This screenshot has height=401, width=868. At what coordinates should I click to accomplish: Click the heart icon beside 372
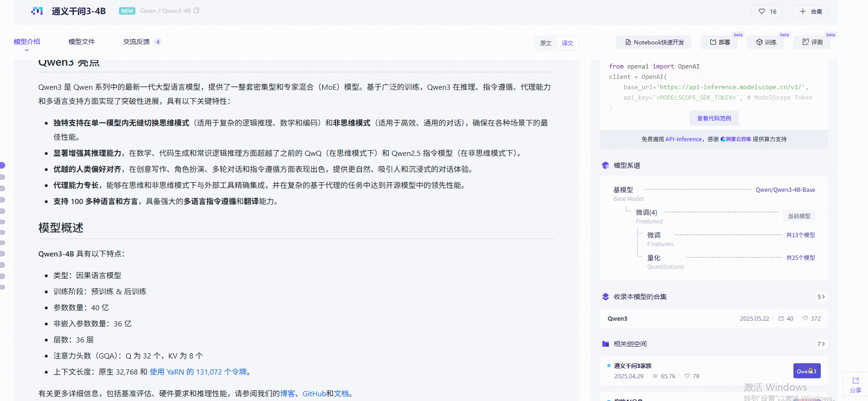coord(805,318)
